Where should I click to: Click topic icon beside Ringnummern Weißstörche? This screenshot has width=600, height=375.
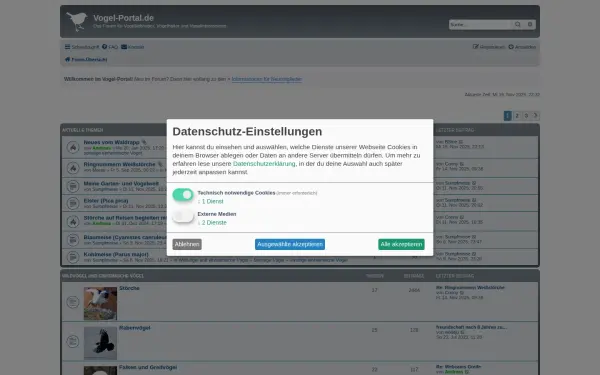73,168
